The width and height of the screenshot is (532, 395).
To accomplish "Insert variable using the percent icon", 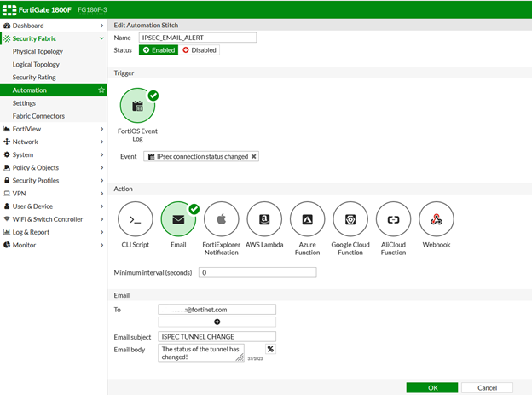I will point(270,349).
